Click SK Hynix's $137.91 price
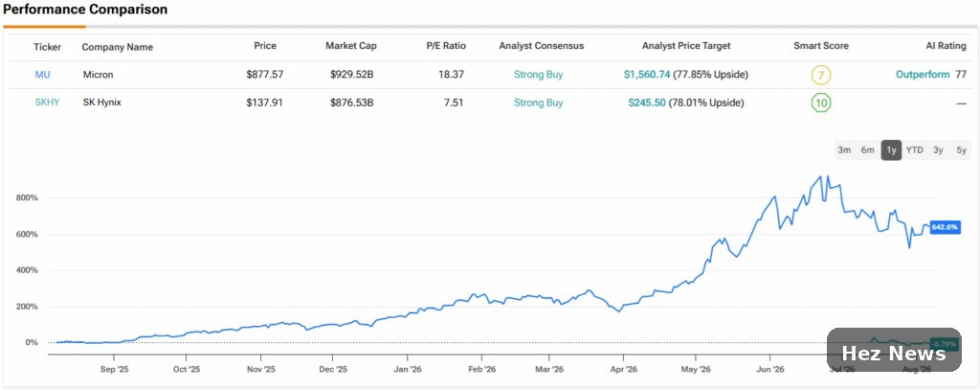The height and width of the screenshot is (390, 980). (x=265, y=103)
